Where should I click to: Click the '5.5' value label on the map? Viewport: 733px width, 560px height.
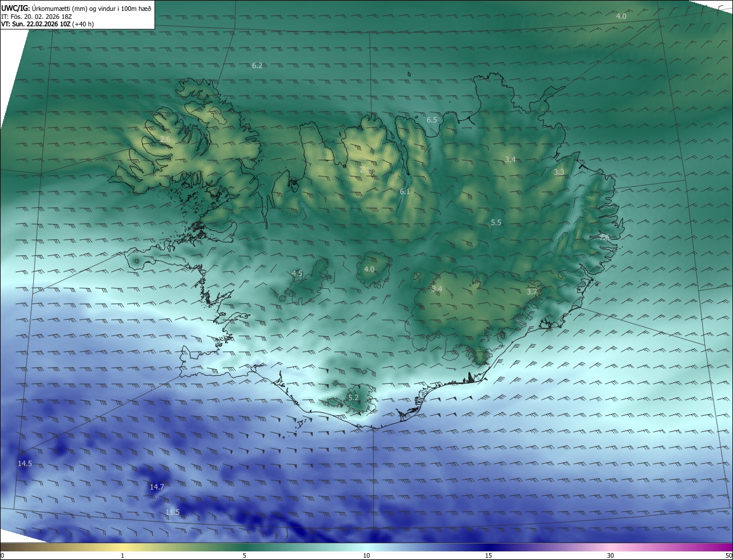tap(496, 223)
